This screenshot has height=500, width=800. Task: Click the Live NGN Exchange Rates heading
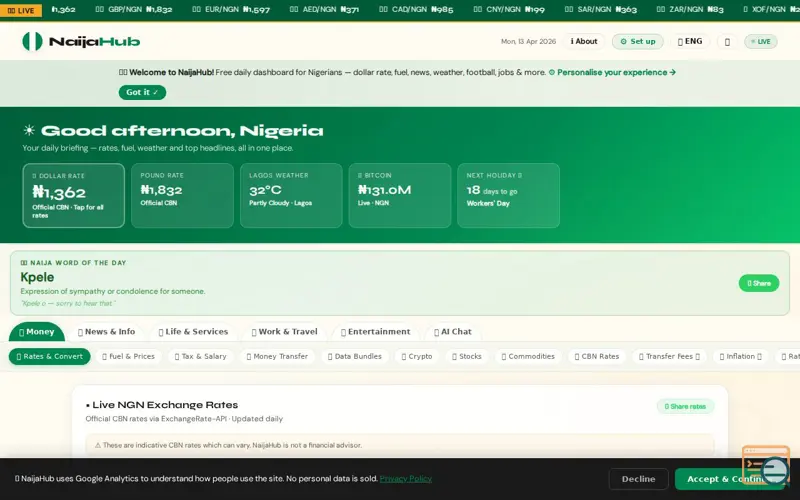coord(162,405)
